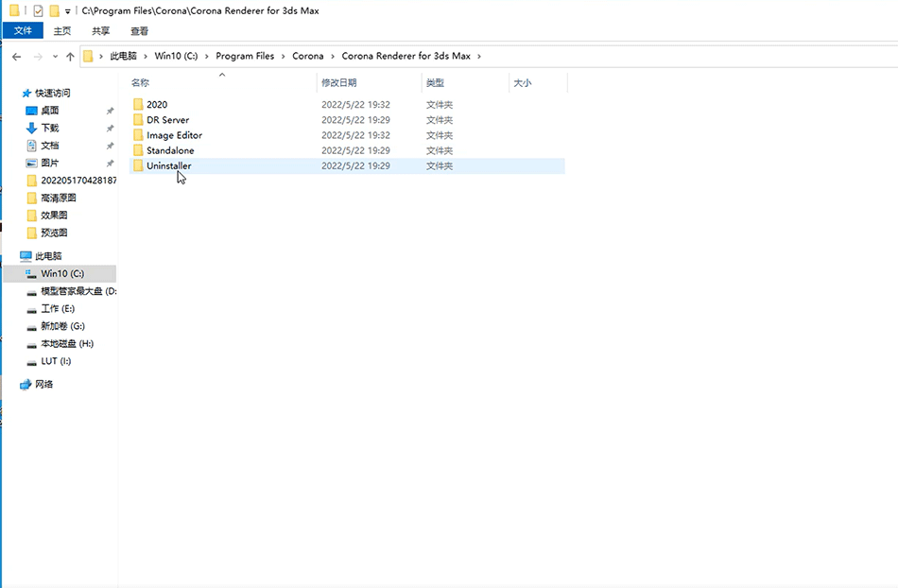This screenshot has height=588, width=898.
Task: Click the pin icon beside 下载
Action: 110,129
